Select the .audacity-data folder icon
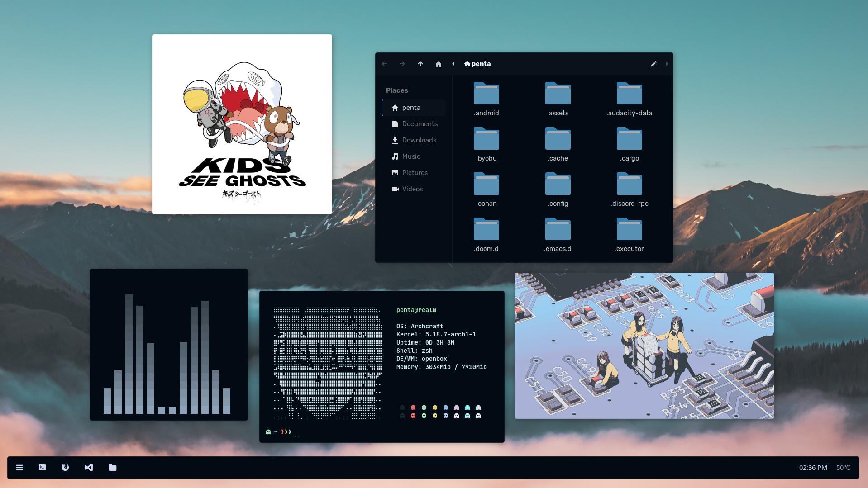This screenshot has width=868, height=488. click(630, 94)
